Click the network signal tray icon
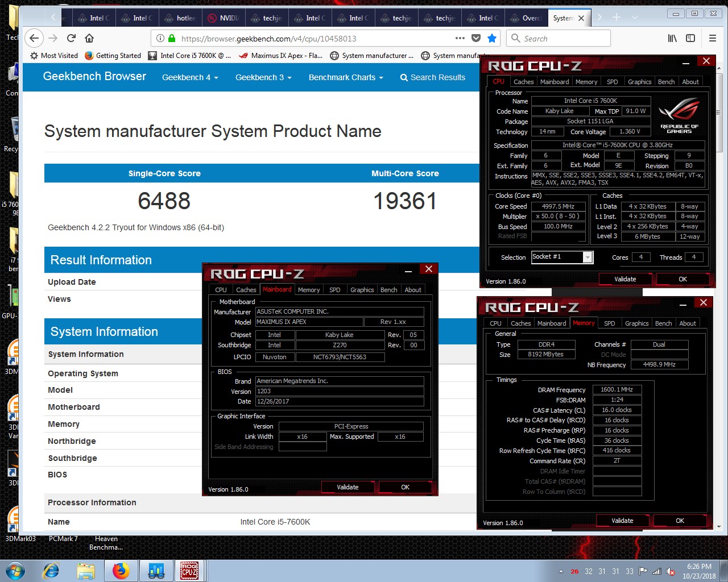Viewport: 728px width, 582px height. 657,571
